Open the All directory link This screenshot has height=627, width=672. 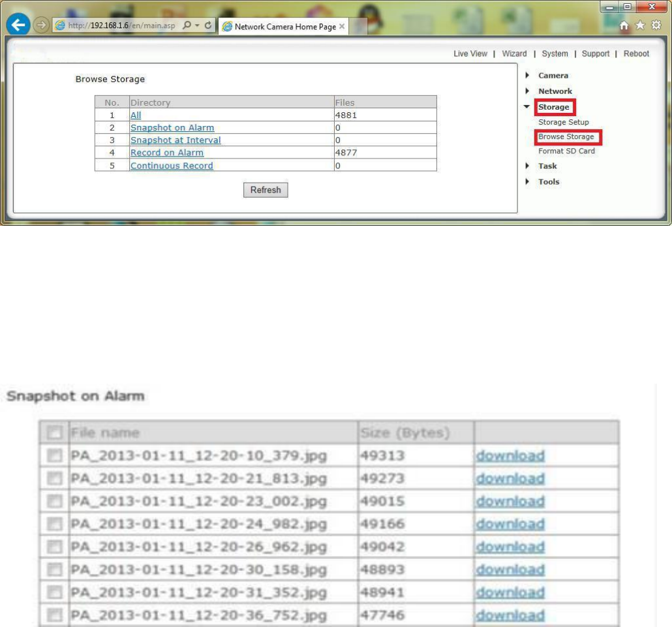[x=136, y=115]
